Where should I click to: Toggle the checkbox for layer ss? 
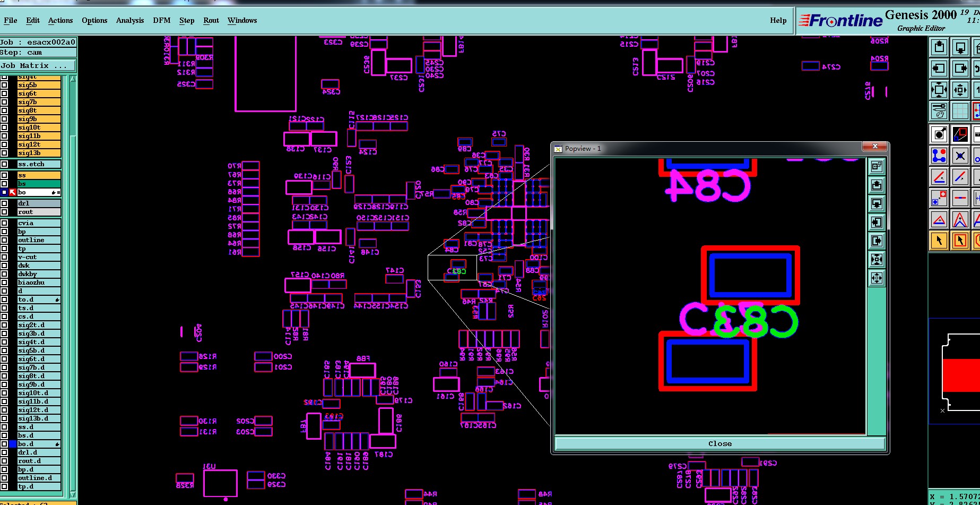point(4,175)
